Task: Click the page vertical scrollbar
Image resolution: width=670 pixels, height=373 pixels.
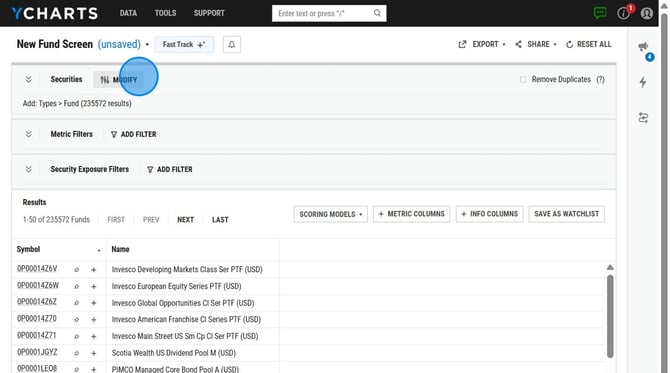Action: (664, 193)
